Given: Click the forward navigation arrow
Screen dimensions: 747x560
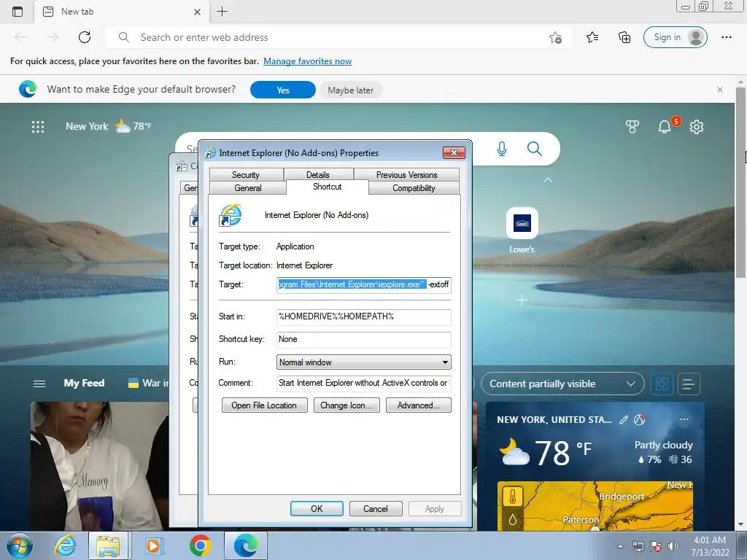Looking at the screenshot, I should click(x=53, y=37).
